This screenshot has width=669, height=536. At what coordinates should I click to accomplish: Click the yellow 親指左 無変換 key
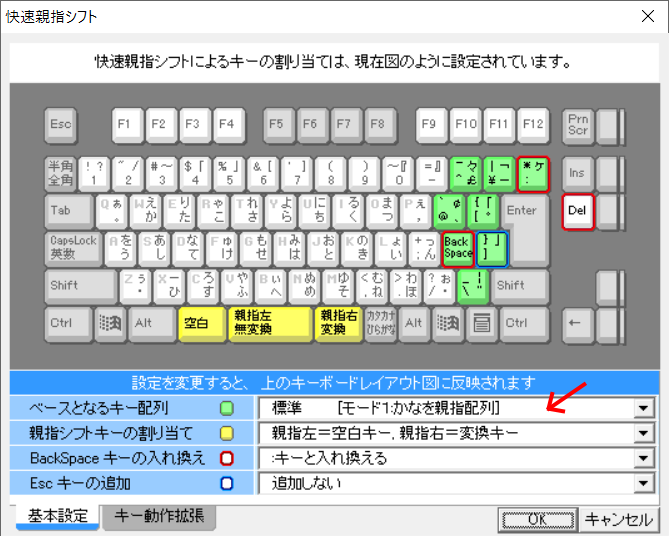pos(270,324)
